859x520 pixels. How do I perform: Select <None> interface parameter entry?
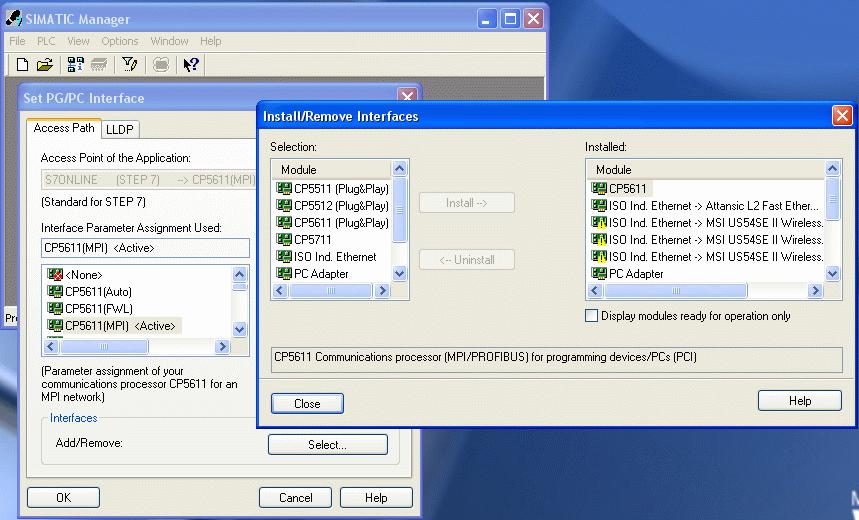click(x=75, y=275)
